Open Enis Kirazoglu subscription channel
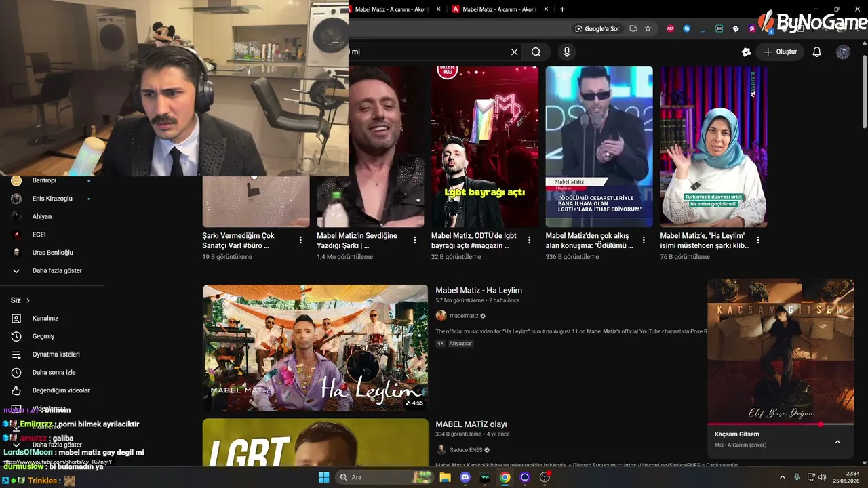This screenshot has height=488, width=868. 52,199
